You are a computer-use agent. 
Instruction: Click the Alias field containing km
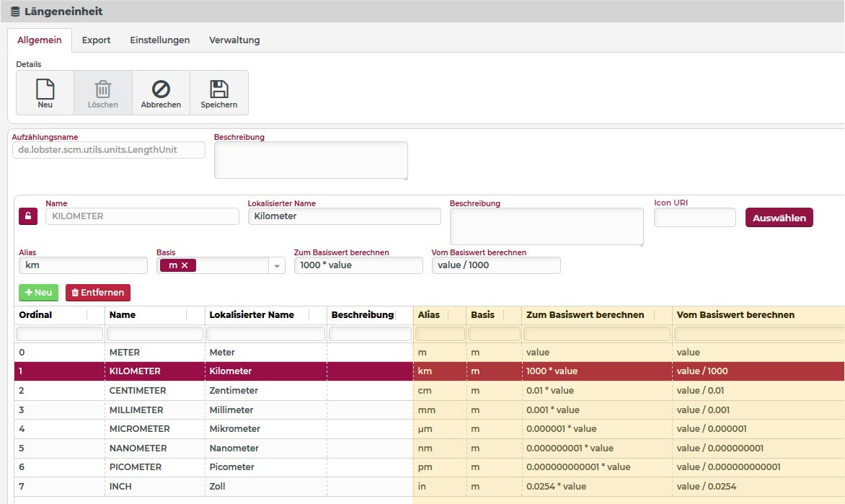(83, 265)
